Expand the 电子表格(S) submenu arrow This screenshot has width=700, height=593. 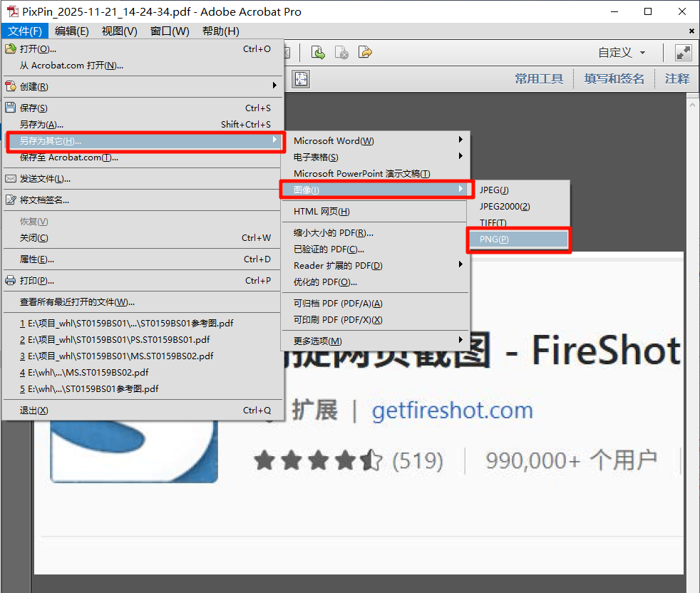460,156
